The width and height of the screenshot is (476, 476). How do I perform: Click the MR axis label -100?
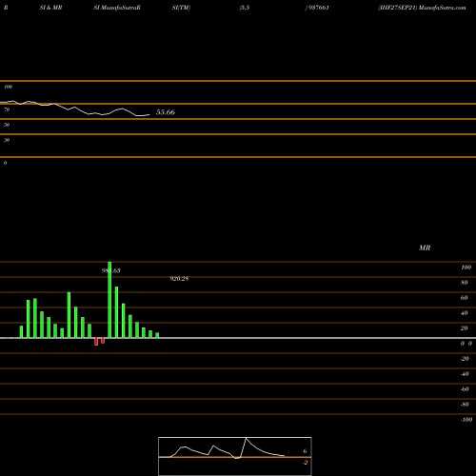point(466,420)
